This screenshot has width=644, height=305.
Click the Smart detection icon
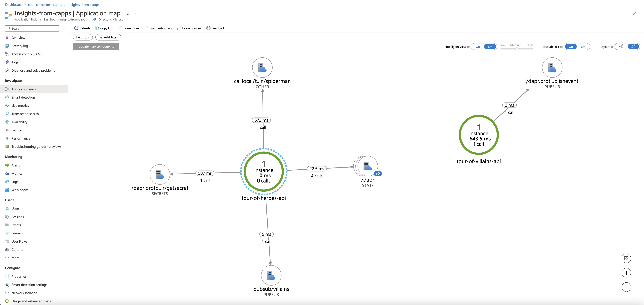click(7, 97)
